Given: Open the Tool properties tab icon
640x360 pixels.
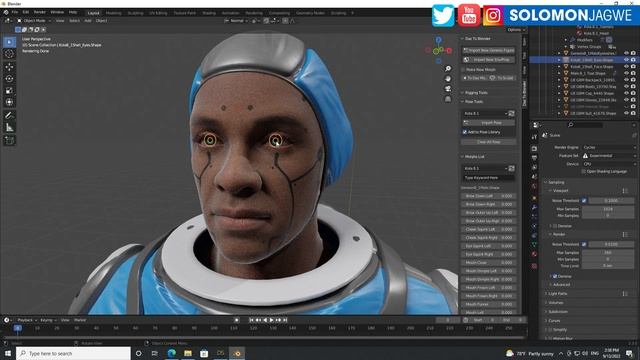Looking at the screenshot, I should [x=534, y=137].
